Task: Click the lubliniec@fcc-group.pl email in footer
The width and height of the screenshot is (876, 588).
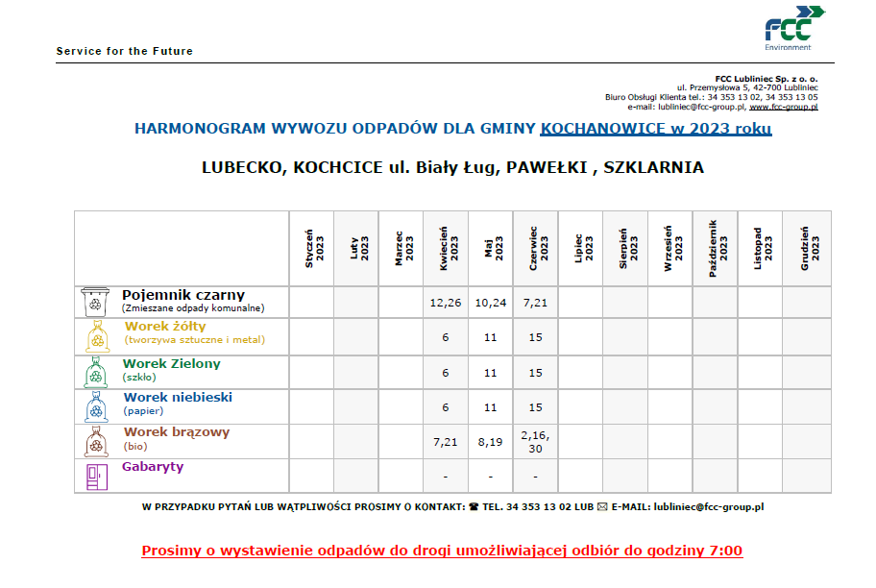Action: (x=709, y=505)
